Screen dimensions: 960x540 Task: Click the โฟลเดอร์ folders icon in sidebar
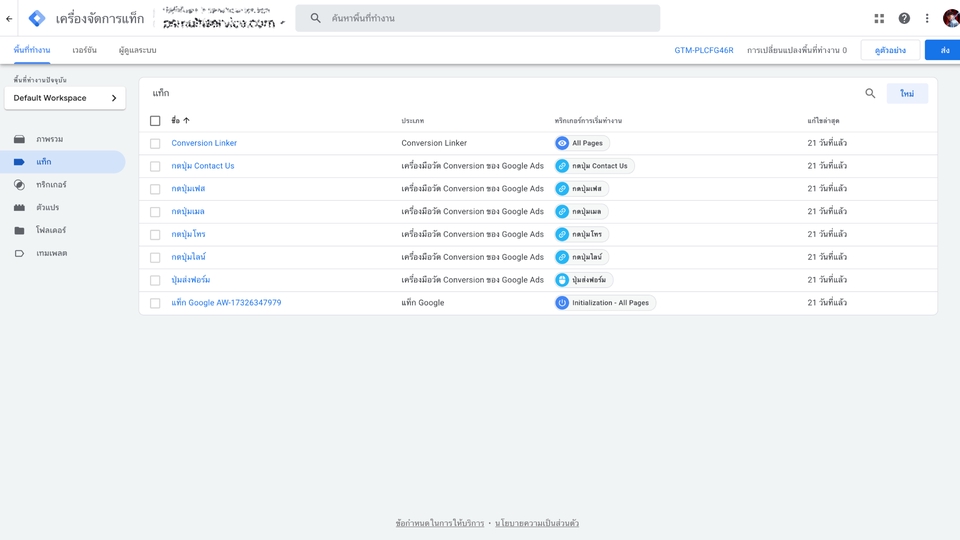20,230
